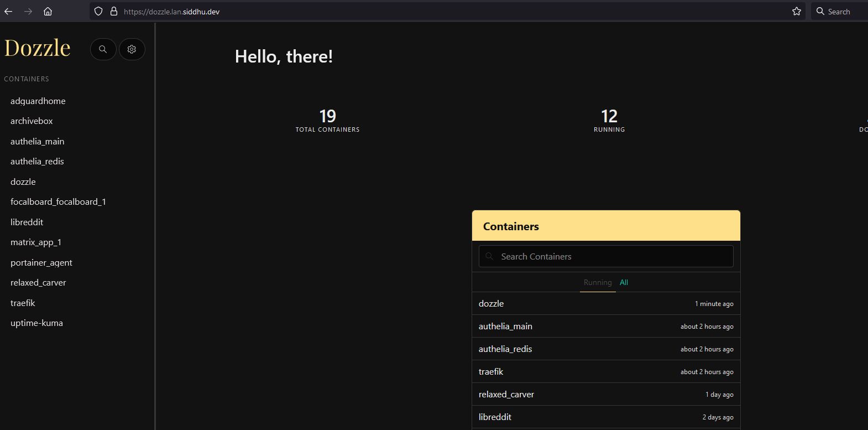The image size is (868, 430).
Task: Open relaxed_carver row in Containers panel
Action: [606, 394]
